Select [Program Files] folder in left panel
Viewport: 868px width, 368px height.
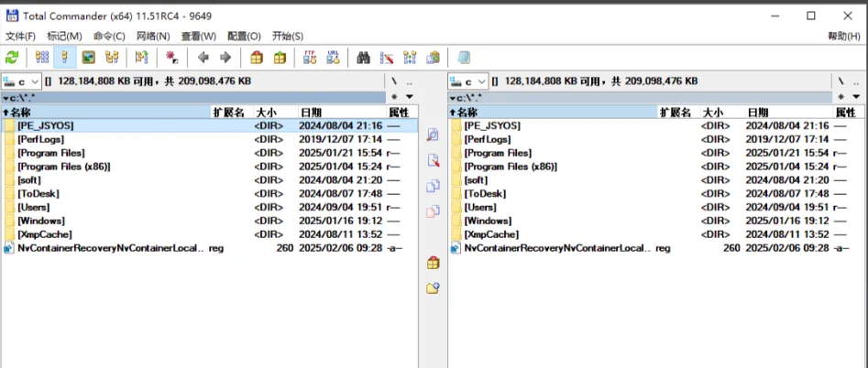point(209,153)
